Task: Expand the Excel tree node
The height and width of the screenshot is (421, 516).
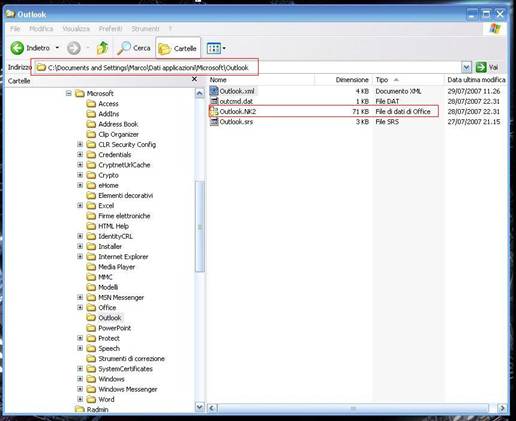Action: [x=80, y=205]
